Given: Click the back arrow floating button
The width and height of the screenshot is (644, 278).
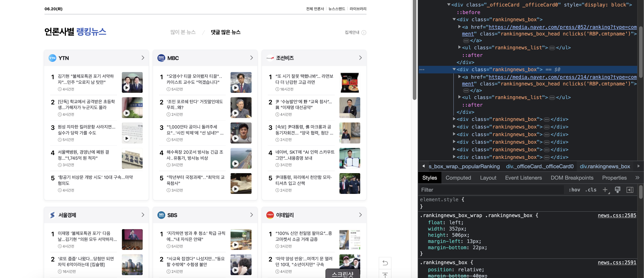Looking at the screenshot, I should 385,263.
